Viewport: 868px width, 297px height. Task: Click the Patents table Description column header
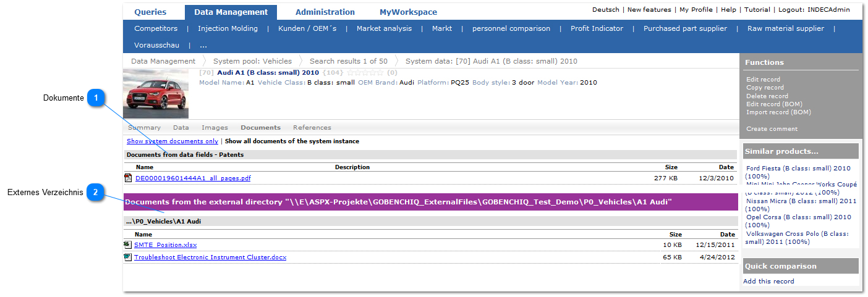(352, 167)
